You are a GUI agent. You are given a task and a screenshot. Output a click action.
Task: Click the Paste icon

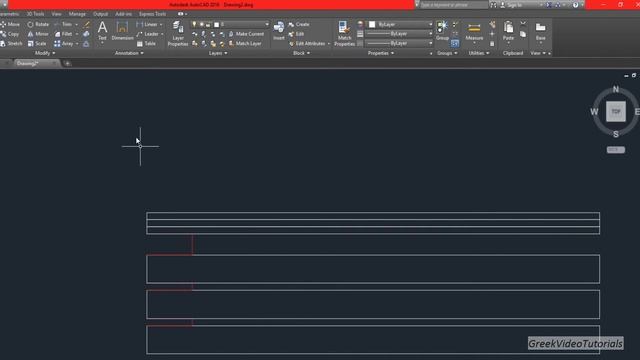508,31
